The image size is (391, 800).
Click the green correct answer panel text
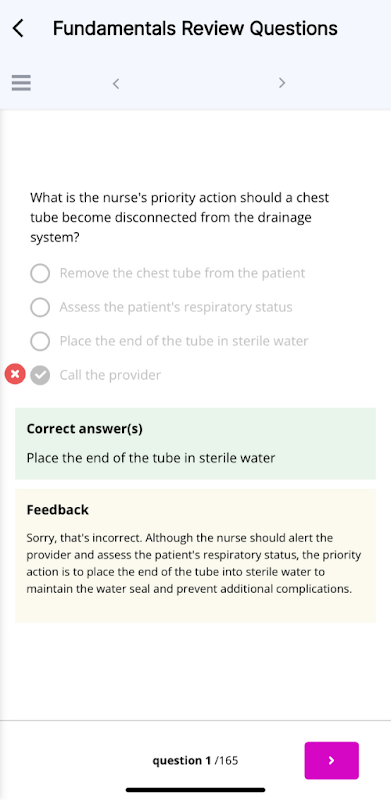pyautogui.click(x=151, y=458)
